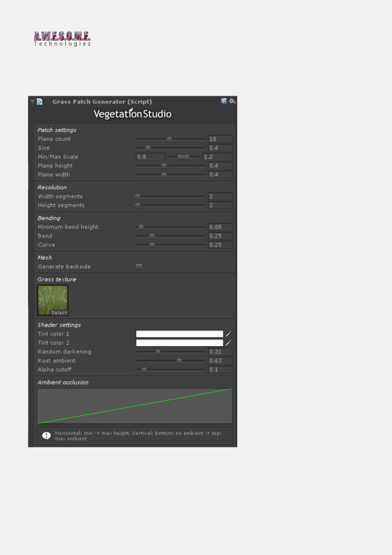
Task: Click the Max scale 1.2 field
Action: (217, 157)
